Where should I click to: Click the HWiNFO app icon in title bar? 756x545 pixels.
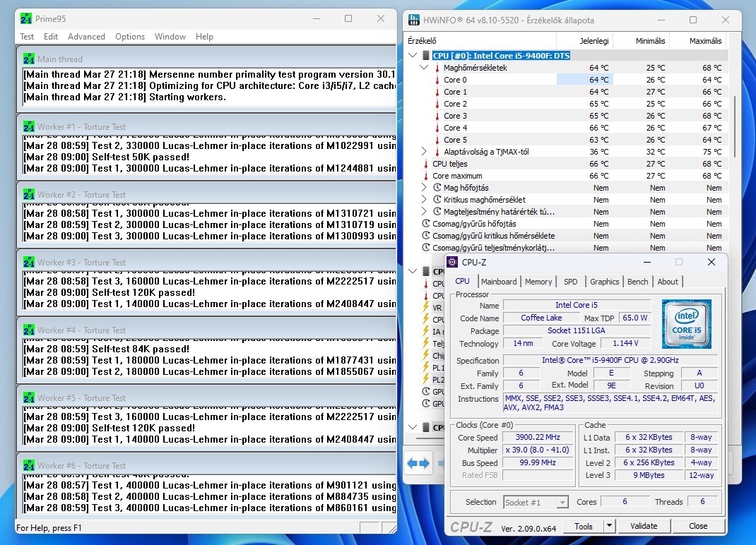coord(413,20)
